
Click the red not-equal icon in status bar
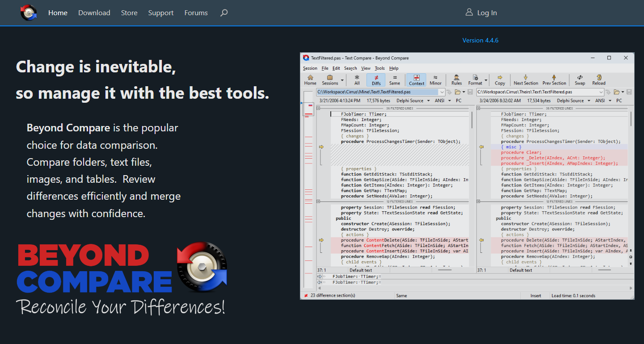tap(306, 296)
